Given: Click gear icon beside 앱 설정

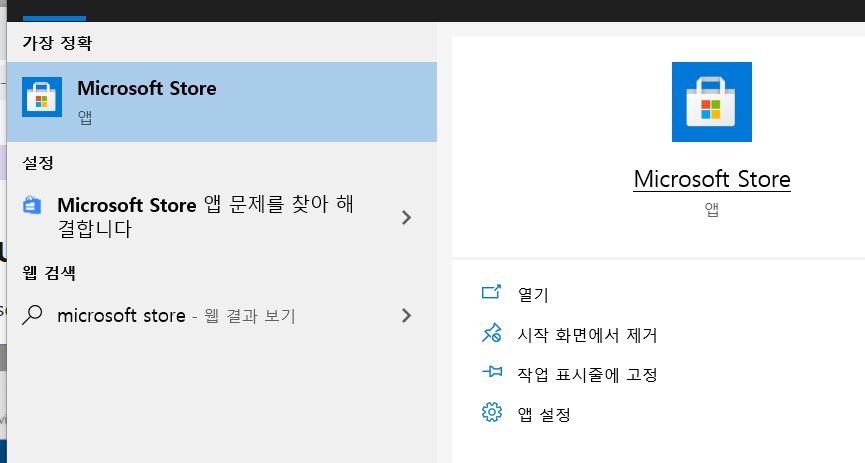Looking at the screenshot, I should [x=492, y=412].
